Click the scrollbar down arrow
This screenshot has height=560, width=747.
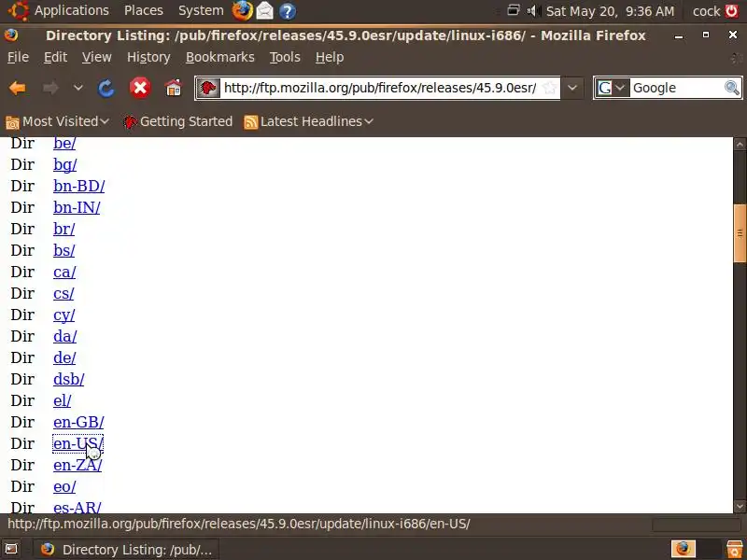pyautogui.click(x=740, y=506)
